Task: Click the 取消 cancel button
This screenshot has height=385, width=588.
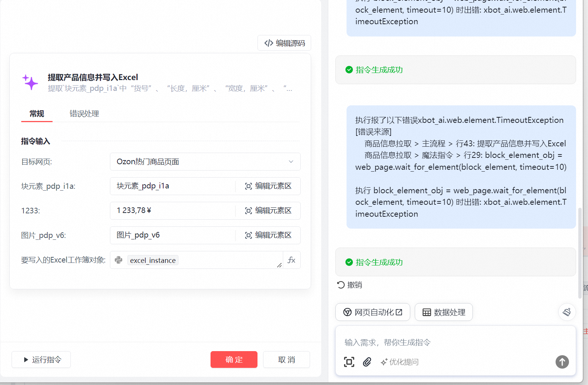Action: click(287, 360)
